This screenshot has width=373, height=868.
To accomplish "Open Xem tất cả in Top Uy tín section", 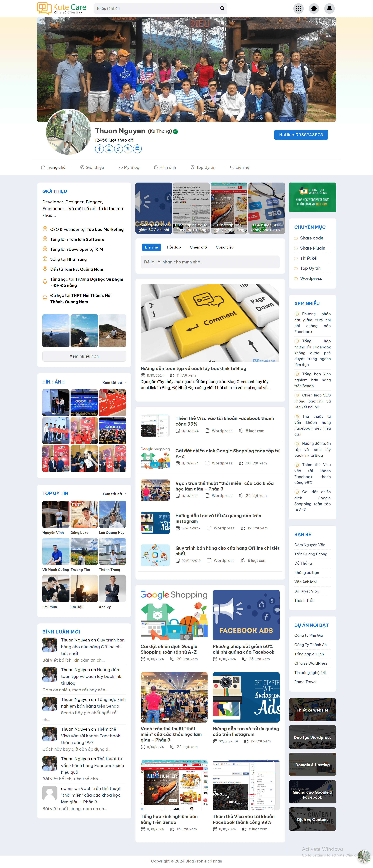I will coord(114,494).
